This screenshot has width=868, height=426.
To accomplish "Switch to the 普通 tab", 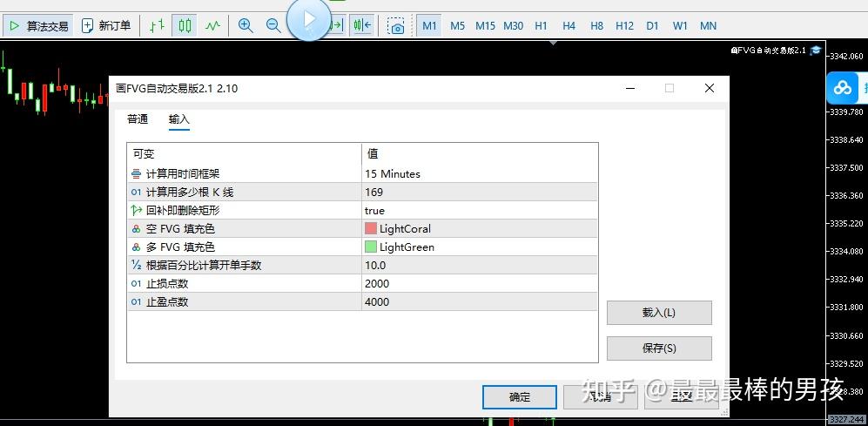I will point(138,119).
